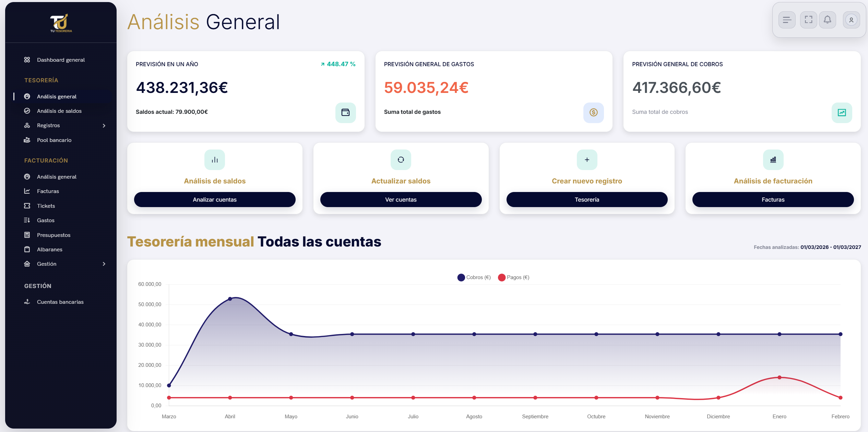Click the Tesorería button under Crear nuevo registro

(587, 200)
